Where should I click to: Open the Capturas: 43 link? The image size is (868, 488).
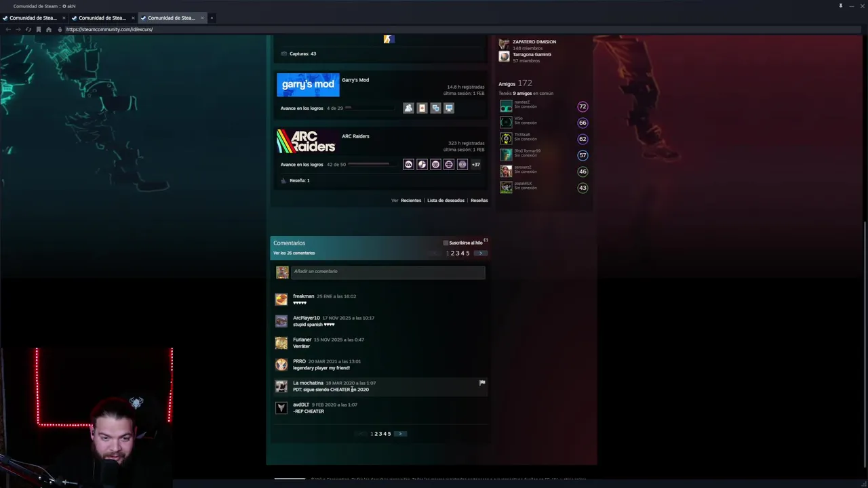coord(302,54)
